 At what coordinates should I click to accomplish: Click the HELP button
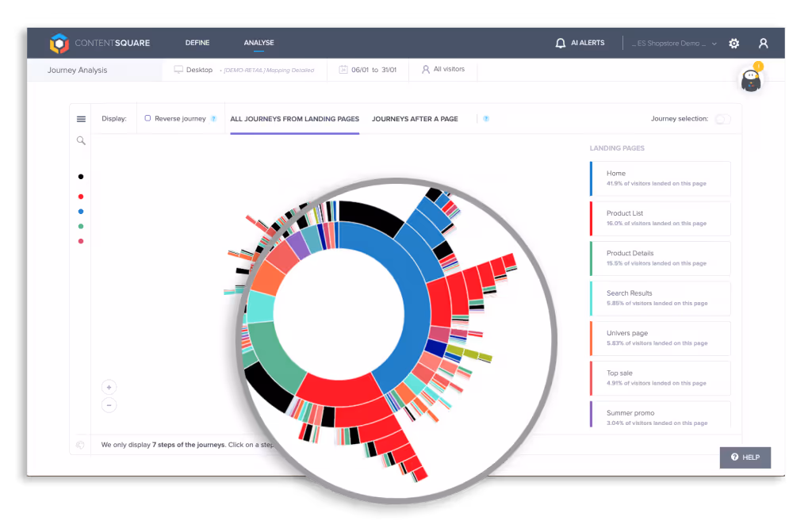745,457
